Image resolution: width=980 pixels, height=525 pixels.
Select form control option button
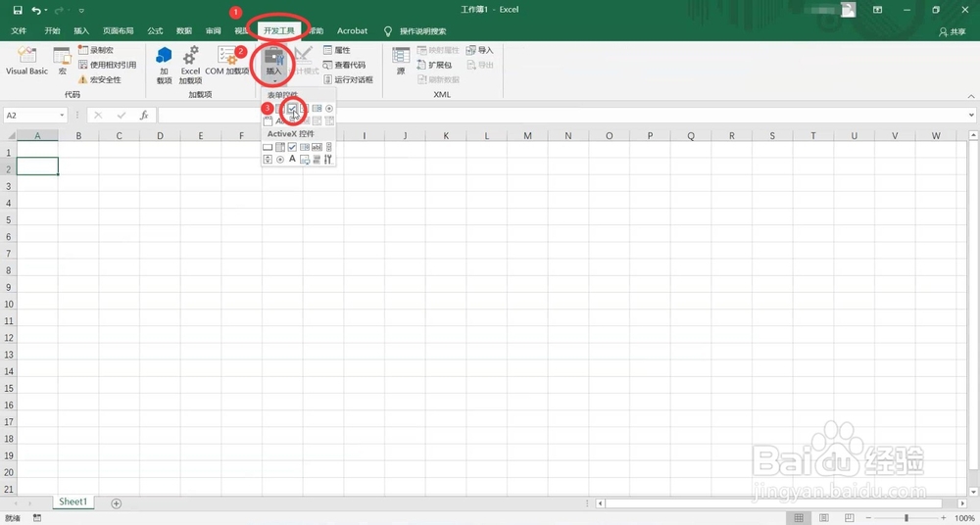click(x=328, y=108)
